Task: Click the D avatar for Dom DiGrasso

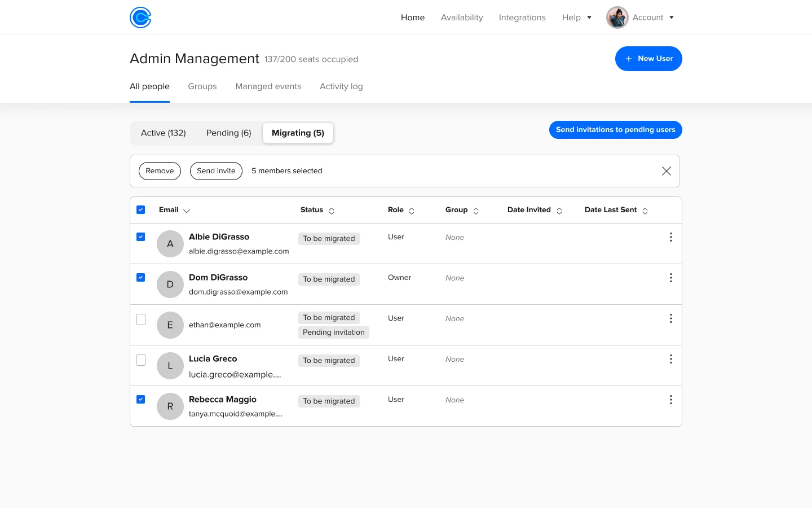Action: point(170,284)
